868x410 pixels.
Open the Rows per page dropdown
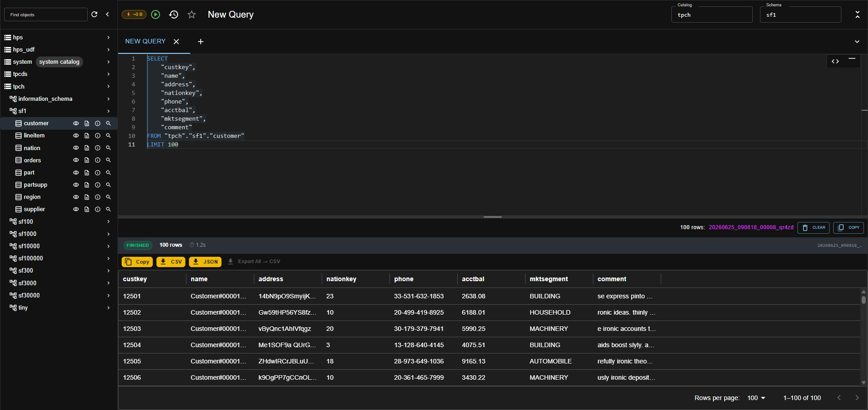[756, 398]
